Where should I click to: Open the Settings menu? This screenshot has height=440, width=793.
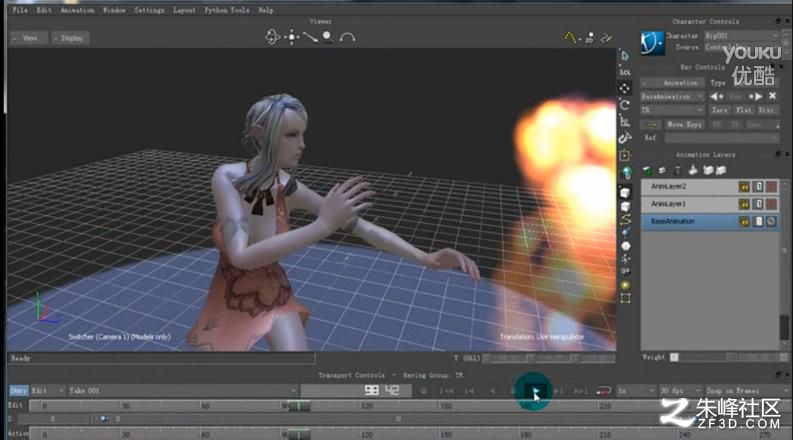(x=149, y=10)
